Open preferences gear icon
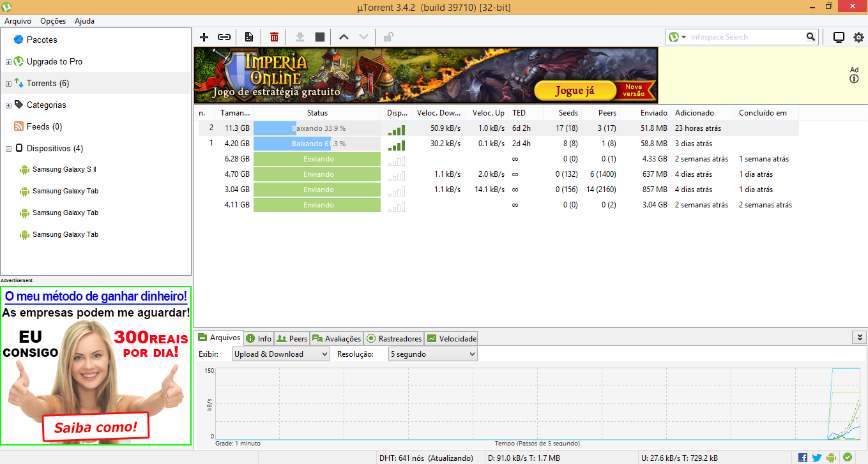 tap(858, 37)
